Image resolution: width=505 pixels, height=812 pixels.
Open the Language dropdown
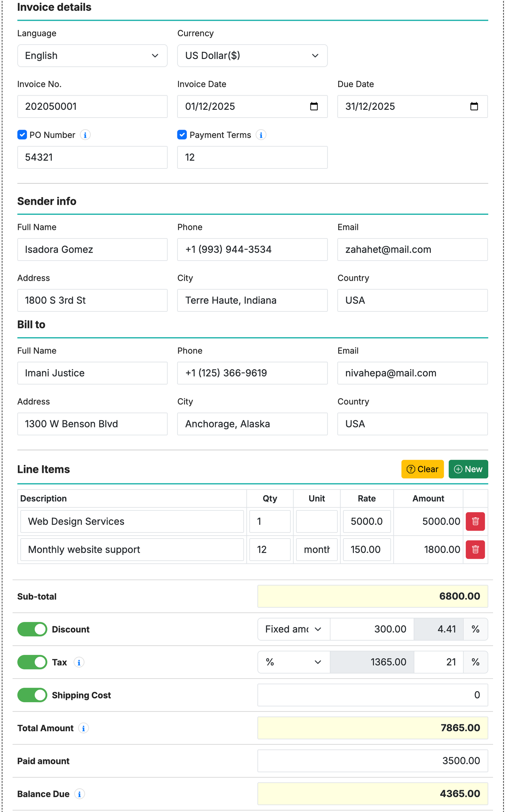click(x=92, y=56)
